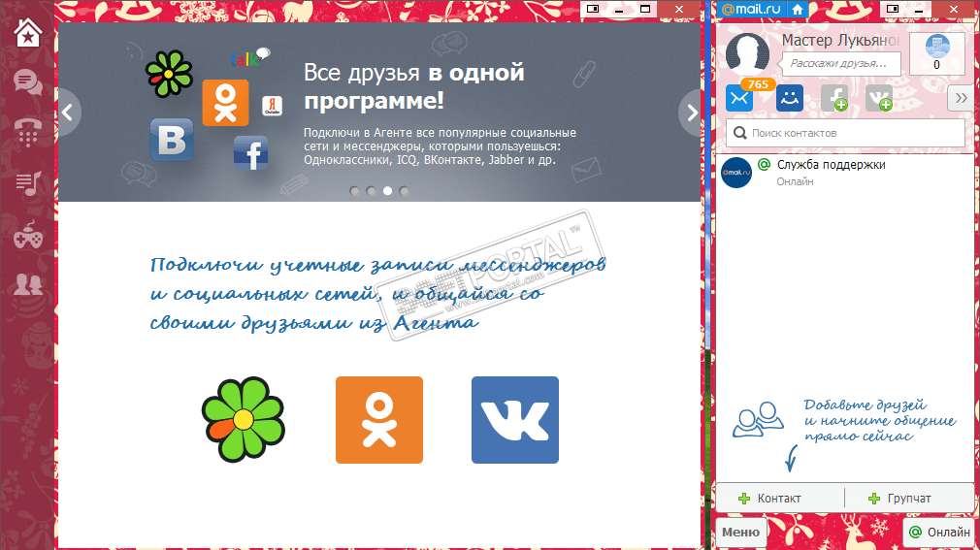Click VKontakte B icon in banner
Screen dimensions: 980x550
[x=172, y=140]
